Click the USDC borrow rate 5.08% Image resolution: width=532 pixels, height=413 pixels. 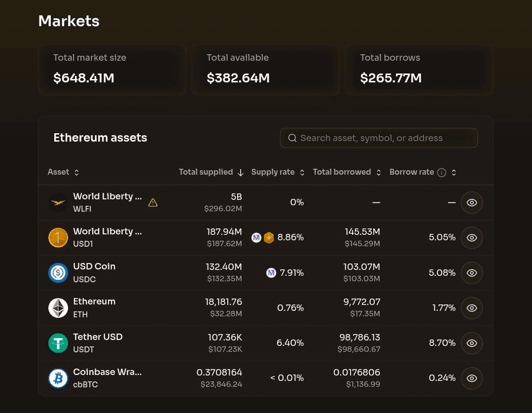442,273
